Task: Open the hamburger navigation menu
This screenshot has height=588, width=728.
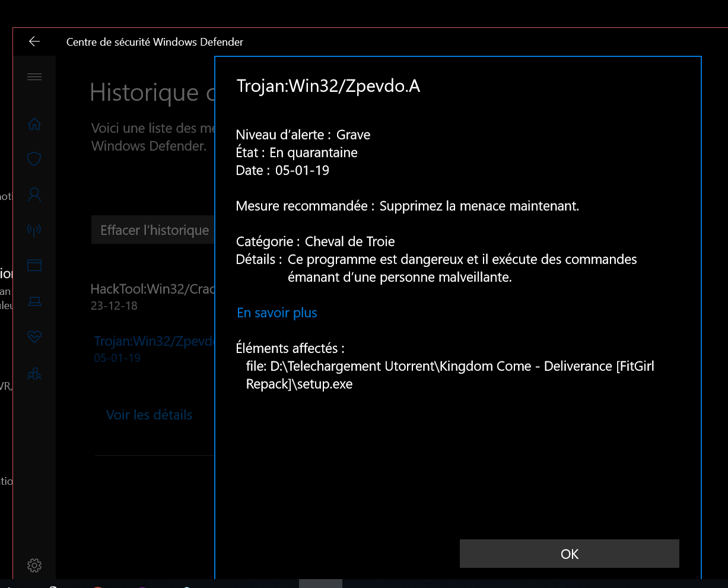Action: (34, 77)
